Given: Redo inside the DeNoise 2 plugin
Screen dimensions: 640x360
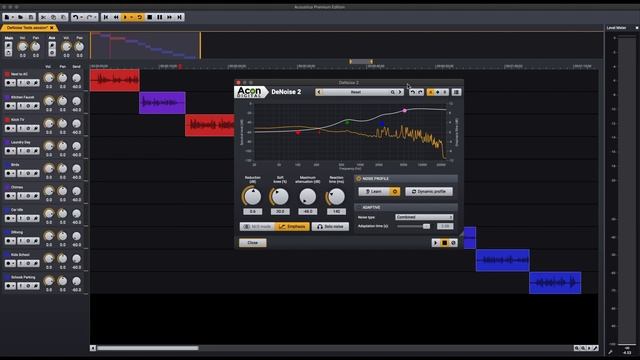Looking at the screenshot, I should 420,92.
